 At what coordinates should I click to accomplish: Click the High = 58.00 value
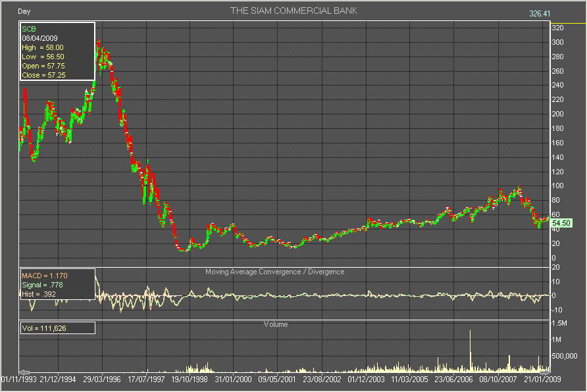tap(43, 47)
